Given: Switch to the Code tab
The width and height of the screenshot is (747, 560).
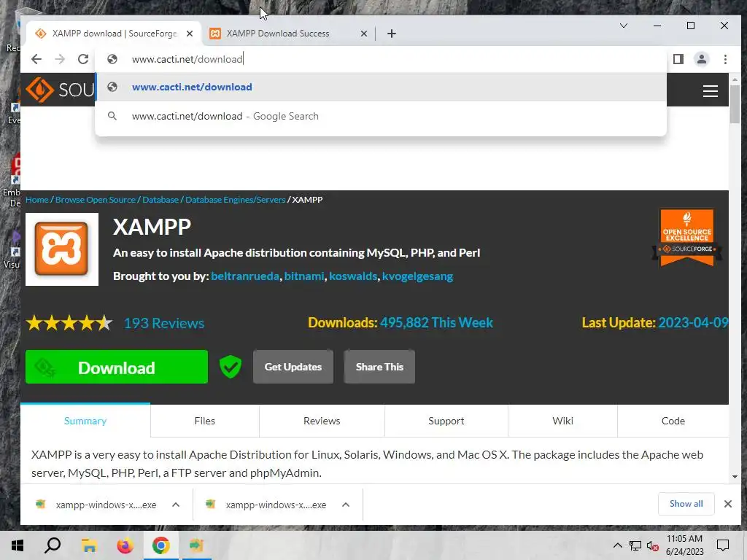Looking at the screenshot, I should click(673, 421).
